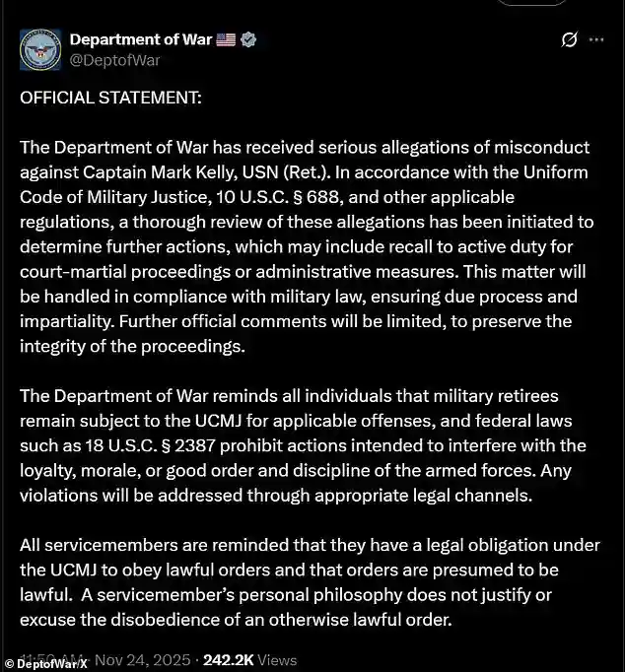Click the paragraph about obeying lawful orders
The image size is (625, 672).
coord(306,581)
